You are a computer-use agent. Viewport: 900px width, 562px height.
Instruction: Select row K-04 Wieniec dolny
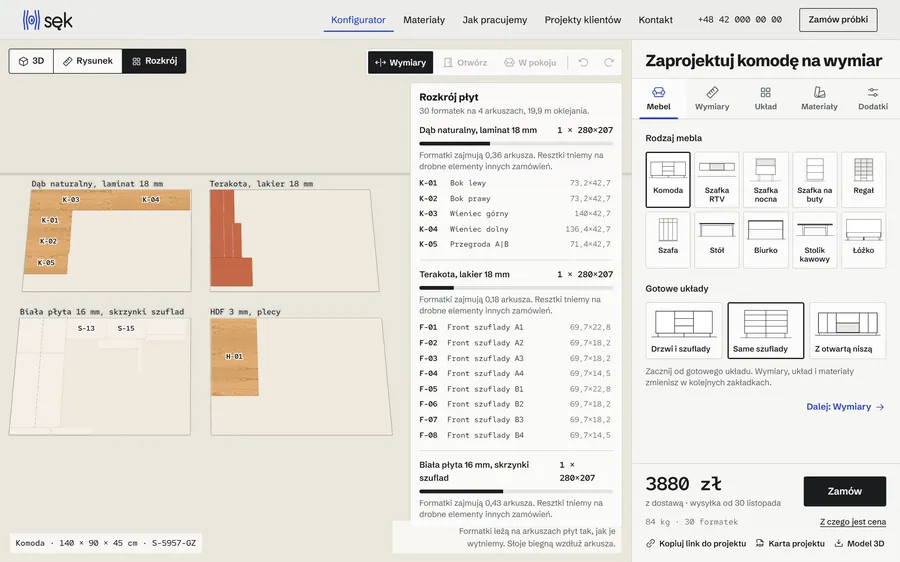[x=516, y=229]
